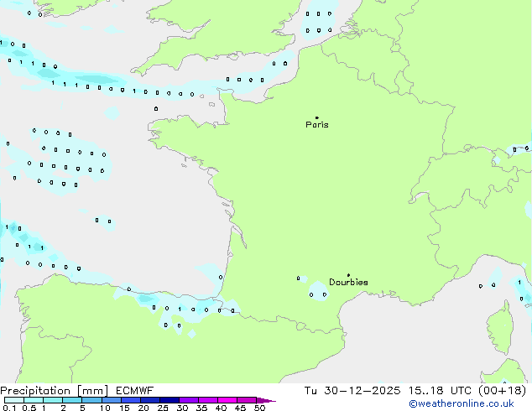The image size is (532, 411).
Task: Click the ECMWF model name label
Action: [135, 391]
